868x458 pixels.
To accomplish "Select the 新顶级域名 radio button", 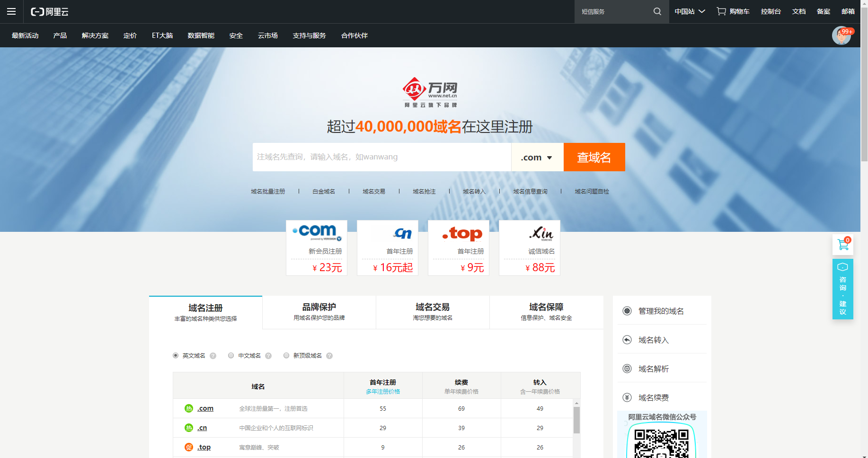I will coord(286,355).
